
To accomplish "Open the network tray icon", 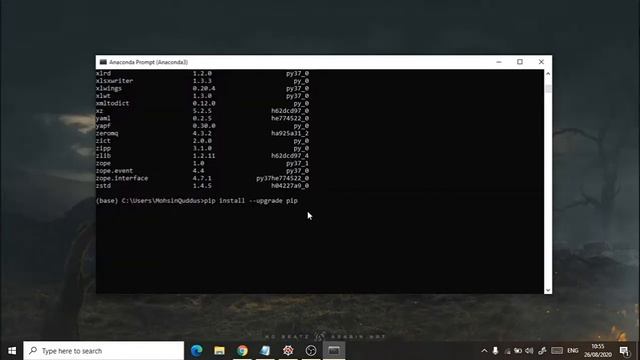I will tap(507, 351).
